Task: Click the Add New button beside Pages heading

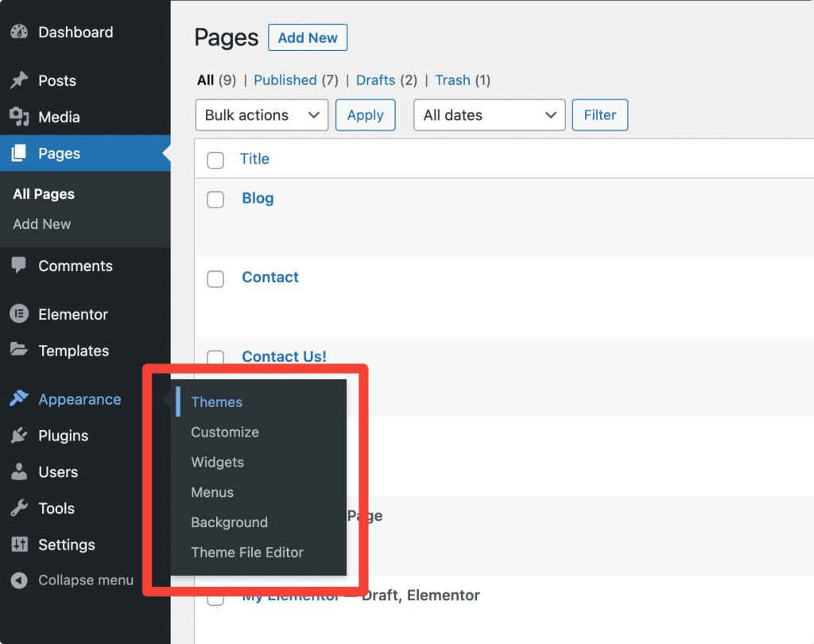Action: tap(308, 37)
